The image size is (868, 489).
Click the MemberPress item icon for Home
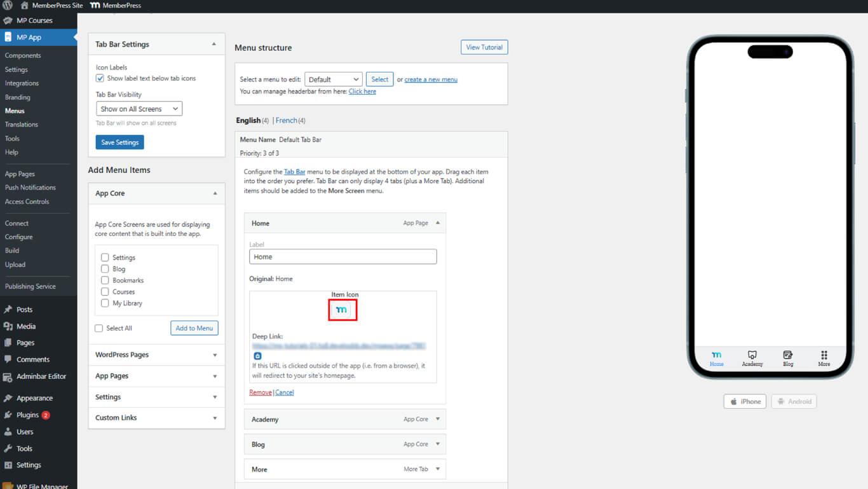coord(342,310)
